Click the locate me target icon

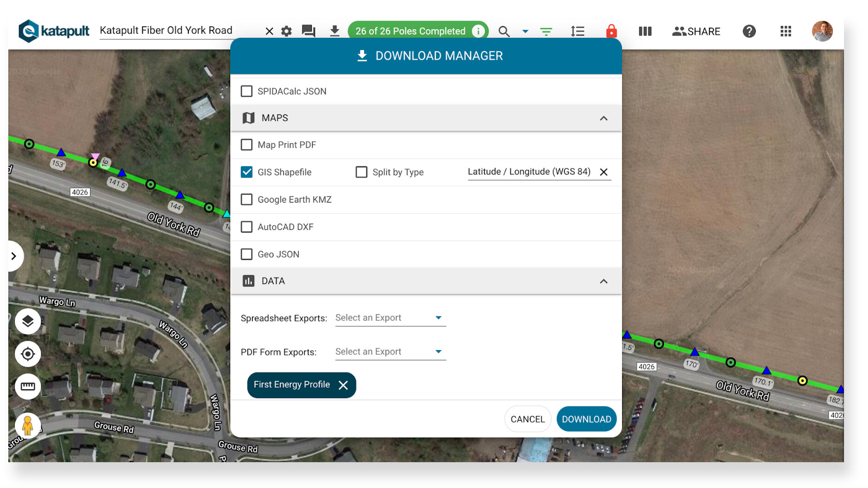pyautogui.click(x=28, y=354)
